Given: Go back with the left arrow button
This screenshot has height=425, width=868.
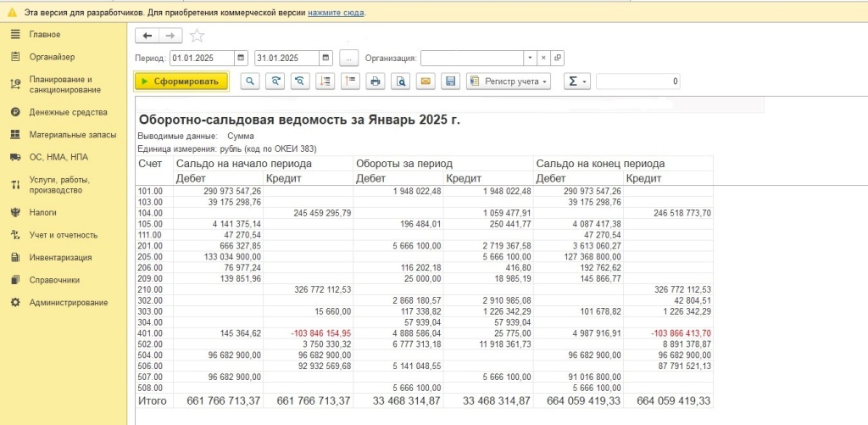Looking at the screenshot, I should coord(147,36).
